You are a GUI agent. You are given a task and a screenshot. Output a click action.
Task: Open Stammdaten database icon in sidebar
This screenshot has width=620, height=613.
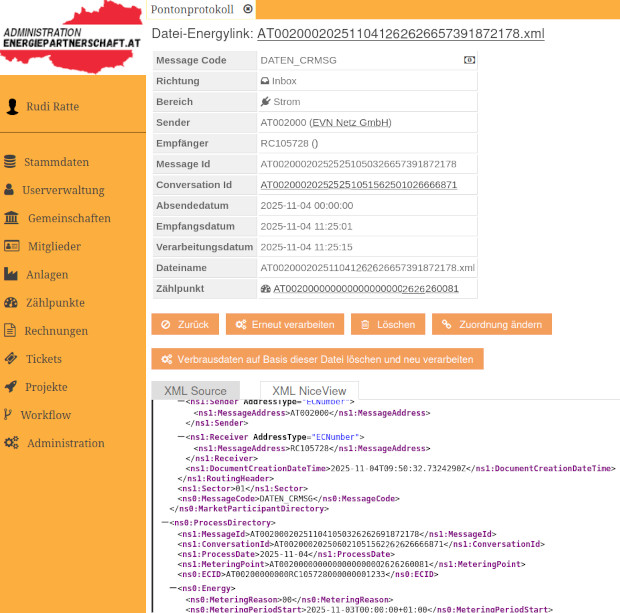click(x=10, y=162)
